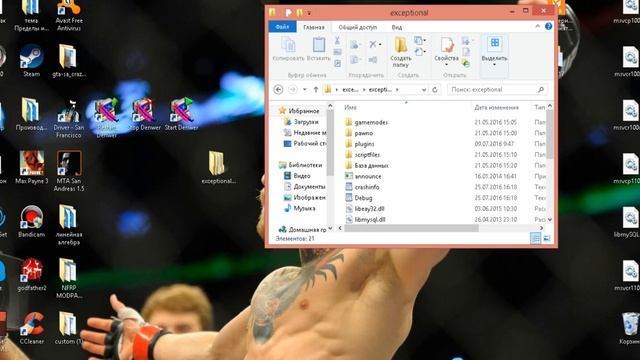
Task: Select the MTA San Andreas 1.5 icon
Action: pos(69,171)
